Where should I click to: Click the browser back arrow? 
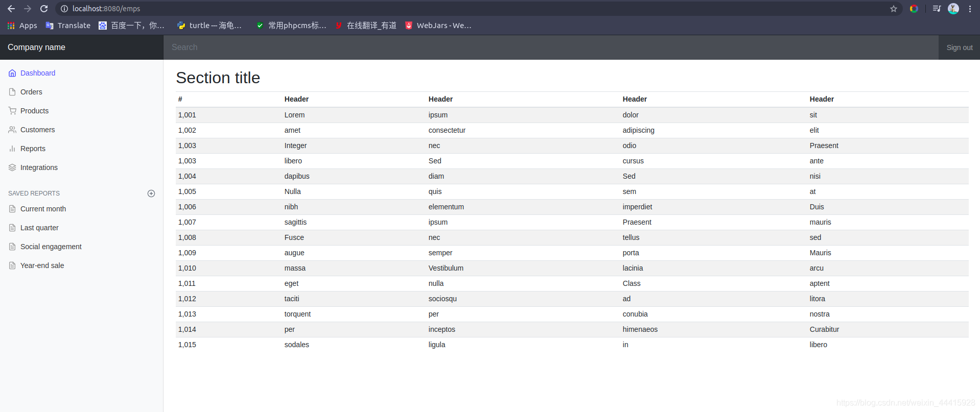pos(11,9)
